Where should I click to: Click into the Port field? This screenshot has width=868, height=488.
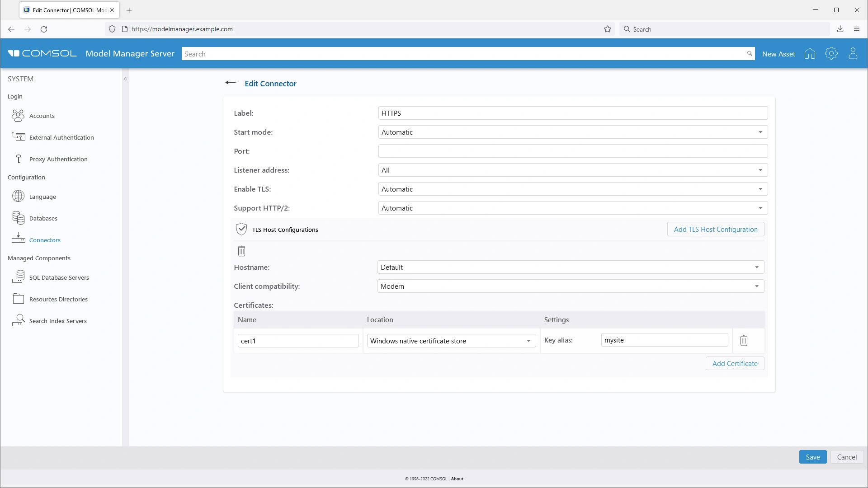pyautogui.click(x=572, y=151)
